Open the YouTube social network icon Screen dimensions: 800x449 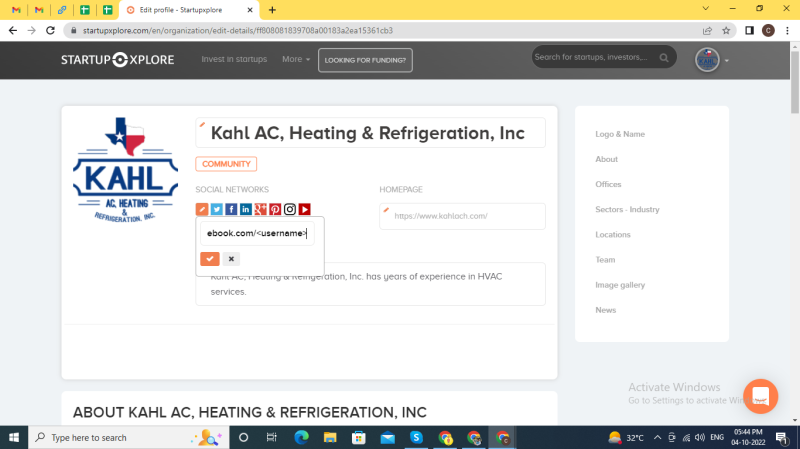pyautogui.click(x=305, y=209)
